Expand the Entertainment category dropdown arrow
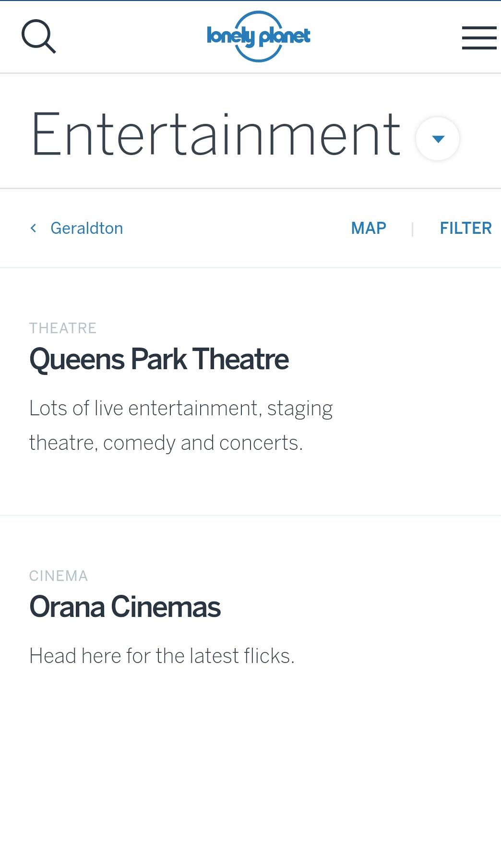 (438, 139)
